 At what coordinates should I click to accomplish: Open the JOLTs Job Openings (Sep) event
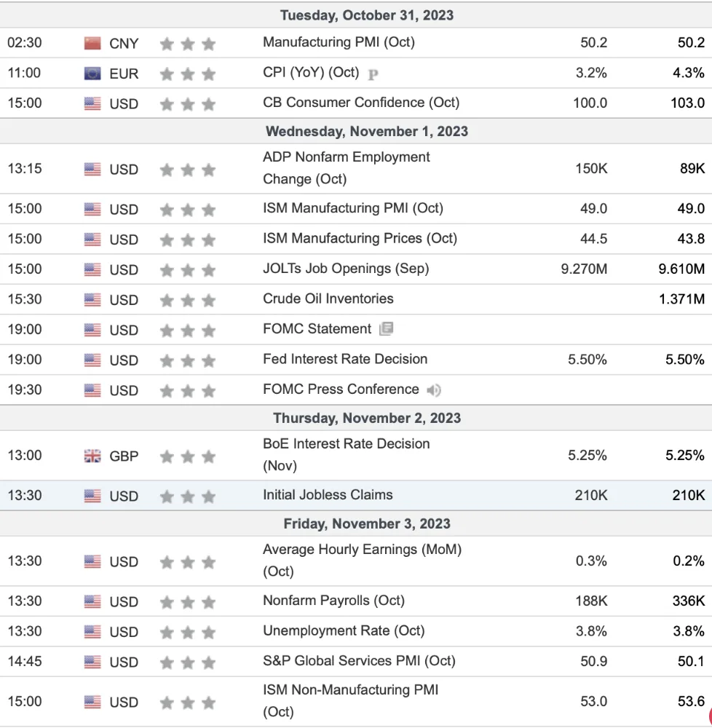click(346, 269)
